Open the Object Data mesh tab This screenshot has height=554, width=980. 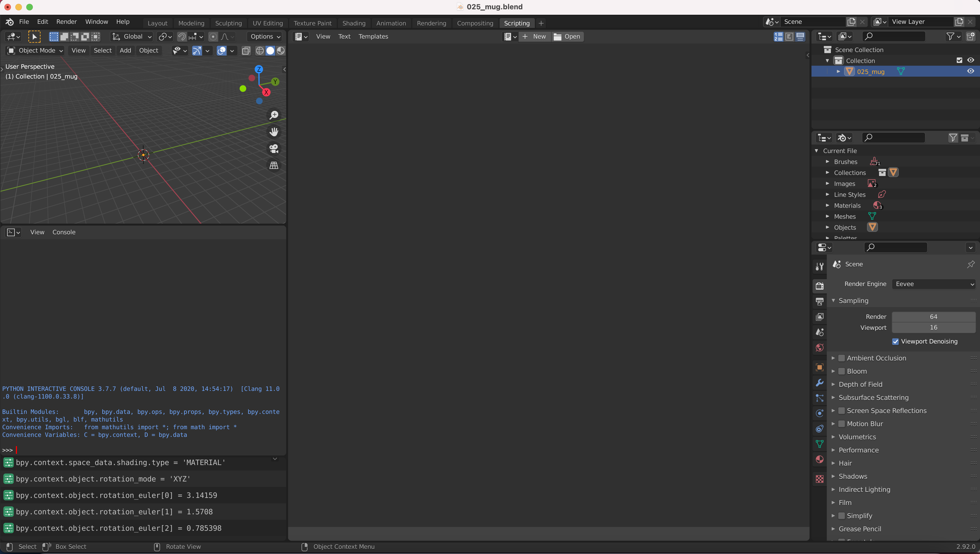point(819,444)
